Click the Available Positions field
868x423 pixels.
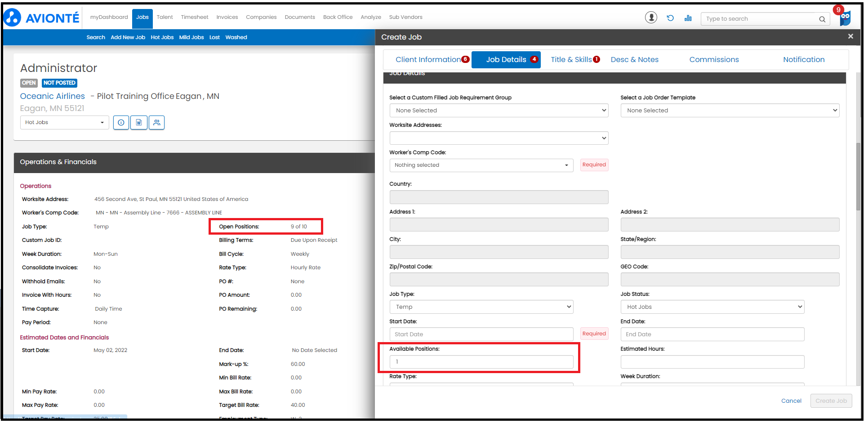481,362
